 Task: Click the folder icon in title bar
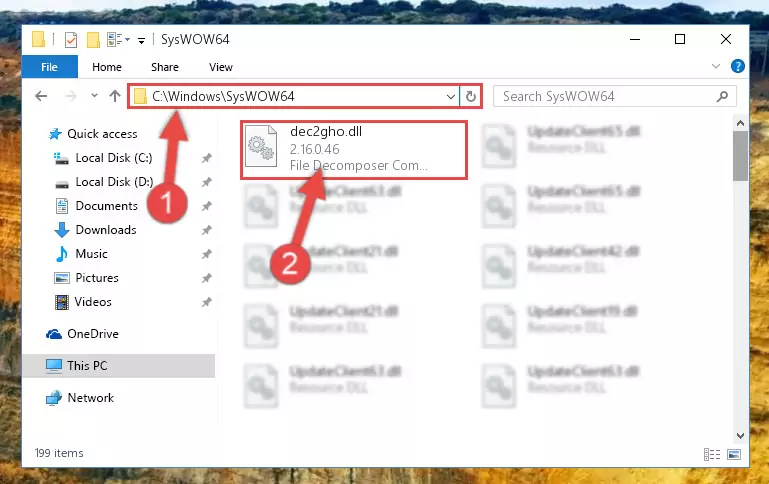(38, 39)
